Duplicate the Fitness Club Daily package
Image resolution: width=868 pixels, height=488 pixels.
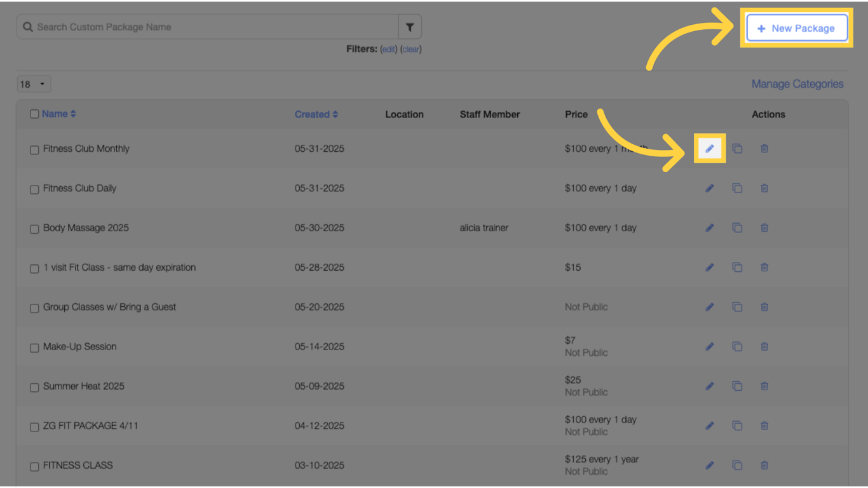pyautogui.click(x=737, y=188)
